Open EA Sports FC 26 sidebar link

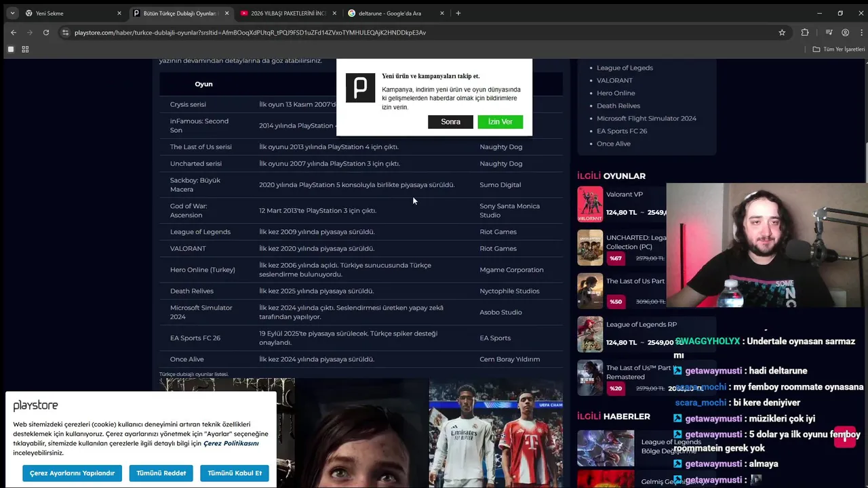click(622, 131)
